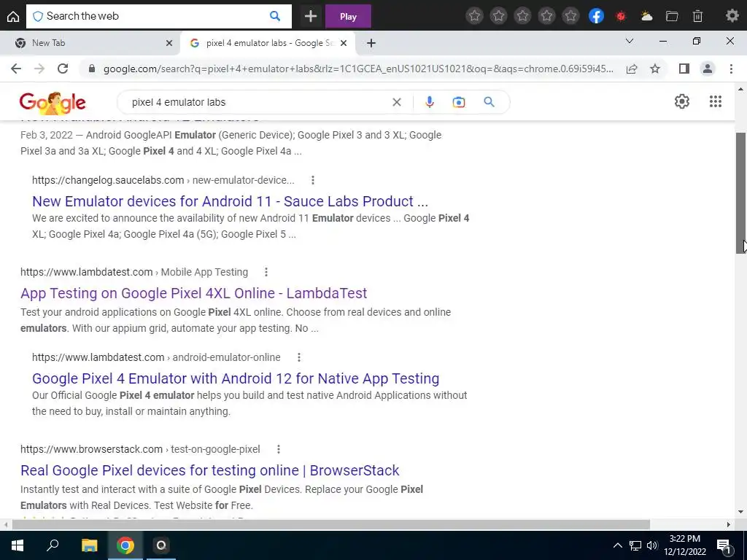Open options for changelog.saucelabs.com result

312,180
